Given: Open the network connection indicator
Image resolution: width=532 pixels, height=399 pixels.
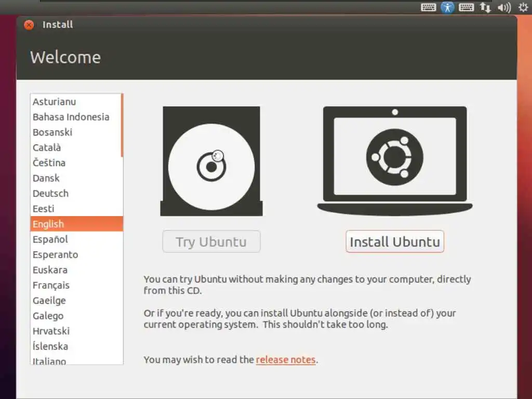Looking at the screenshot, I should (x=485, y=7).
